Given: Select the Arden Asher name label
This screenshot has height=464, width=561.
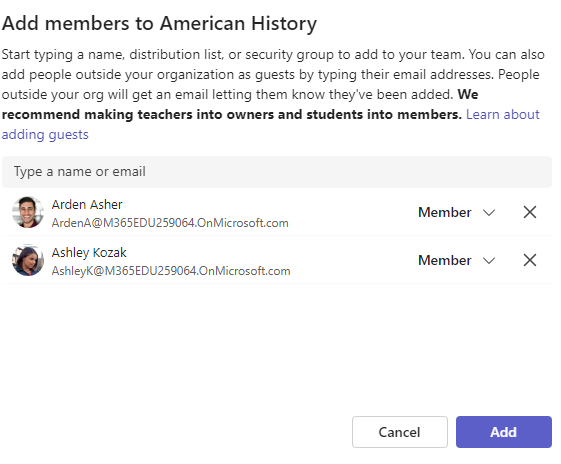Looking at the screenshot, I should click(x=87, y=205).
